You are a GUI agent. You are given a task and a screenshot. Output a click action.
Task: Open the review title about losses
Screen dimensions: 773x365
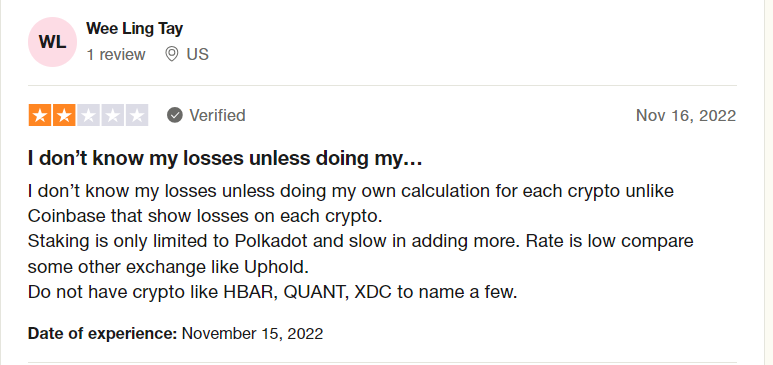(x=225, y=158)
